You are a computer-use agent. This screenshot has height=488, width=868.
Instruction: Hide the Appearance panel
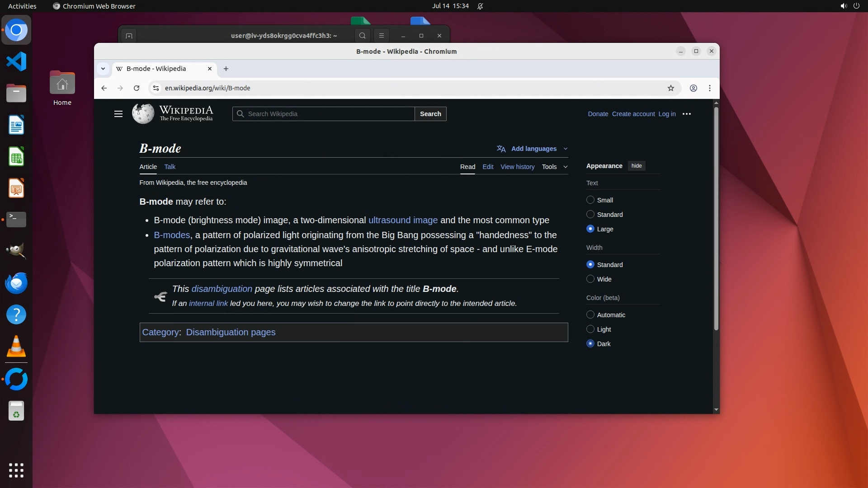(x=637, y=166)
